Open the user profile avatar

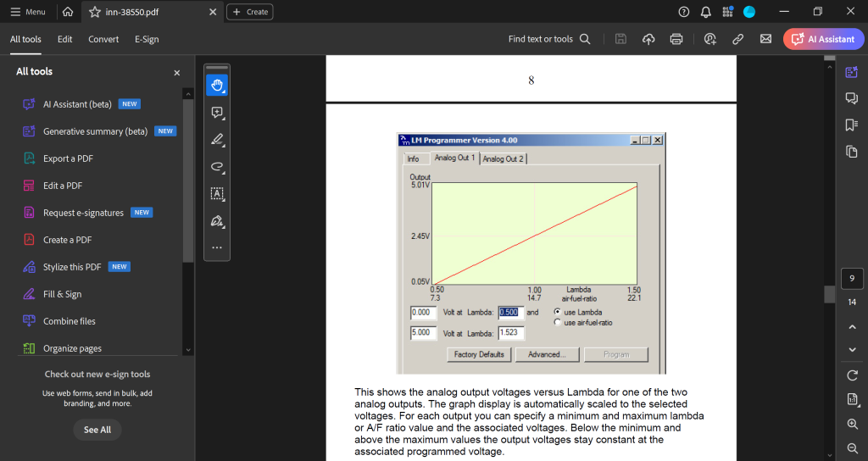point(749,12)
